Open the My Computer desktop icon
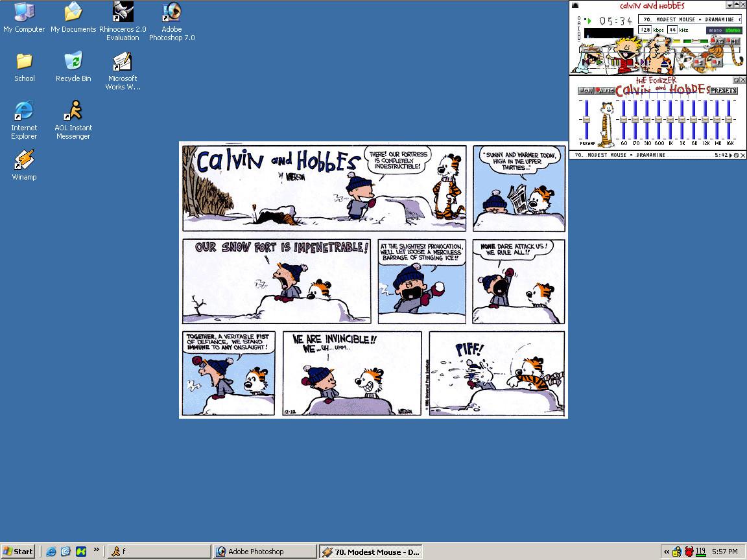747x560 pixels. 24,17
